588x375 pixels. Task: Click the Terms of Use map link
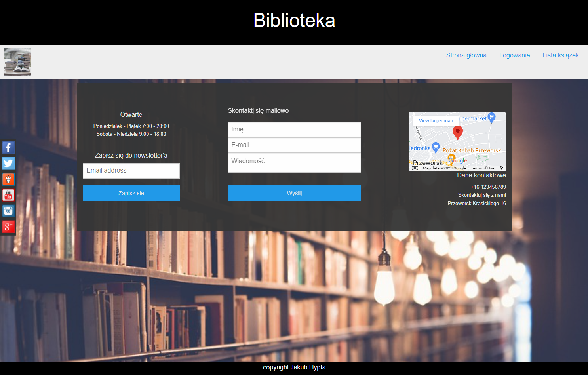pos(482,168)
